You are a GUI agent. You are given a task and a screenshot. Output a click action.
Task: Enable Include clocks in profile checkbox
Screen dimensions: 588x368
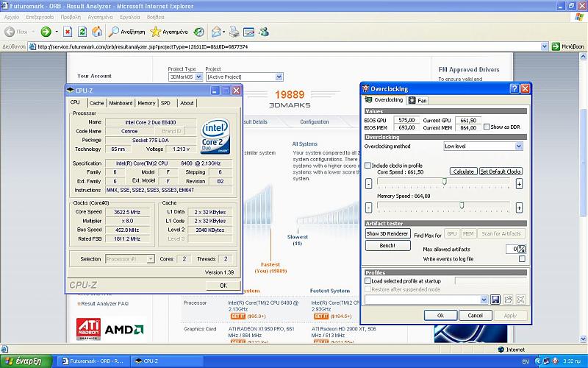tap(368, 165)
